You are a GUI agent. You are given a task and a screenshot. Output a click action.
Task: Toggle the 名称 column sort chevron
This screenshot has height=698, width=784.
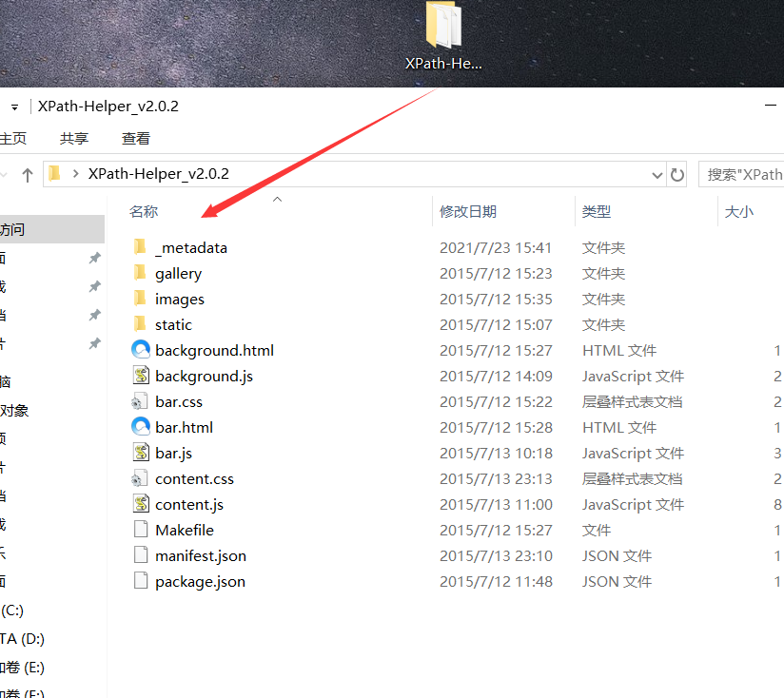(x=276, y=200)
